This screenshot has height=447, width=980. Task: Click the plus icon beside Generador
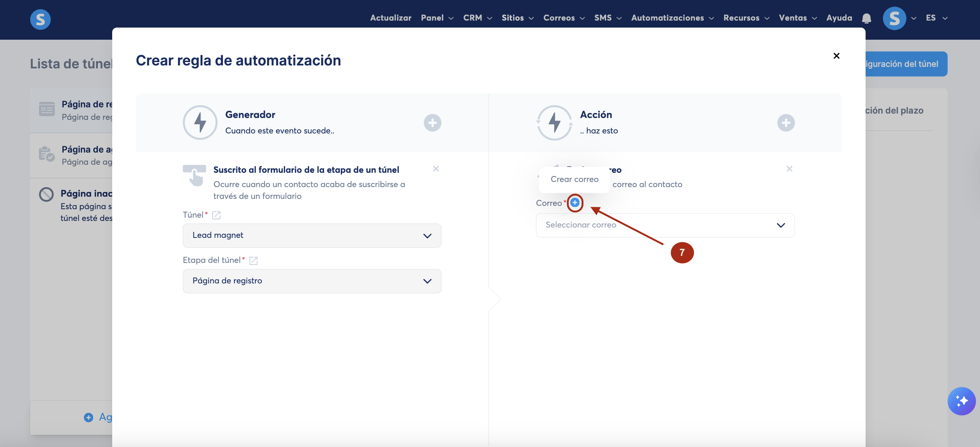coord(432,123)
